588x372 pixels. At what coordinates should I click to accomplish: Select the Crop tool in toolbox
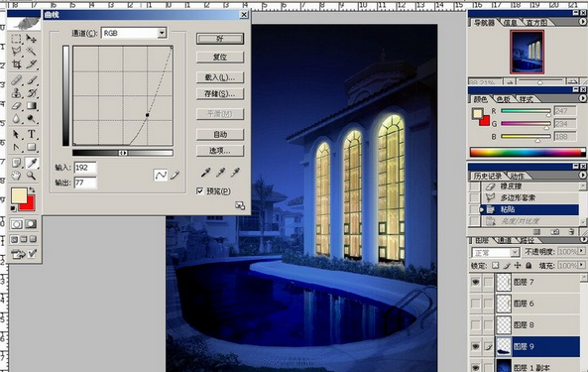[x=16, y=64]
